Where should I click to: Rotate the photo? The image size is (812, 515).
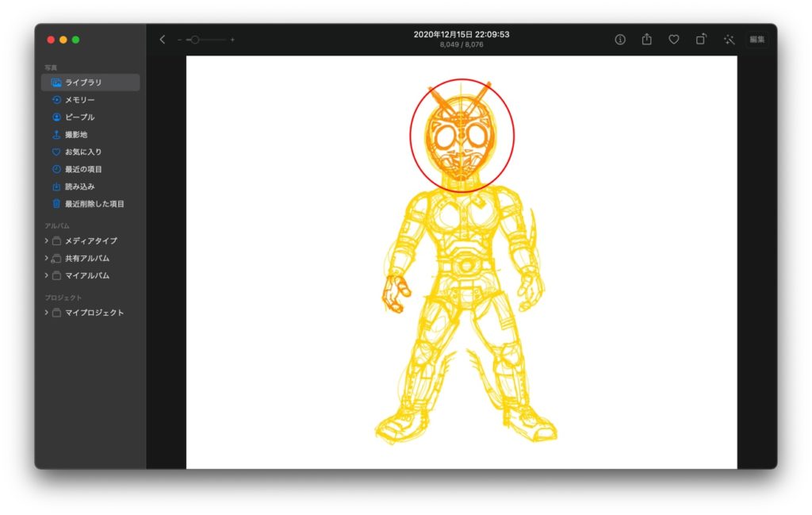(701, 40)
